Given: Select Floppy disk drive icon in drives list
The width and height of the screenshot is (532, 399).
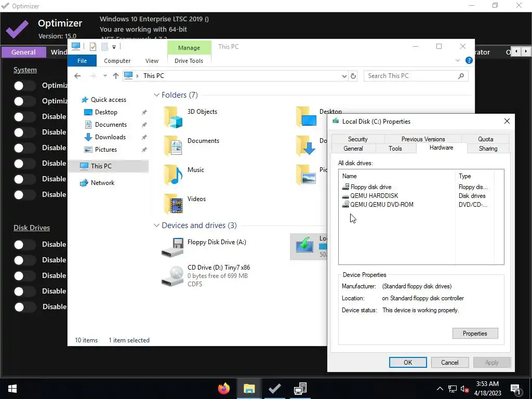Looking at the screenshot, I should point(345,187).
